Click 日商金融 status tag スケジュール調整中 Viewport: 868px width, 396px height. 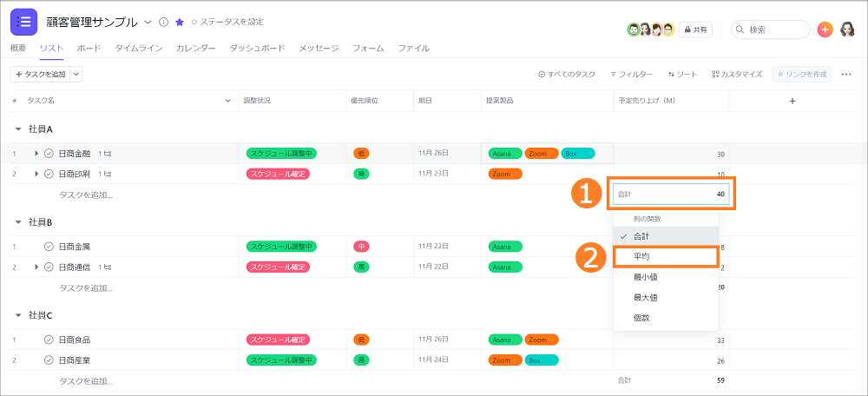[281, 154]
